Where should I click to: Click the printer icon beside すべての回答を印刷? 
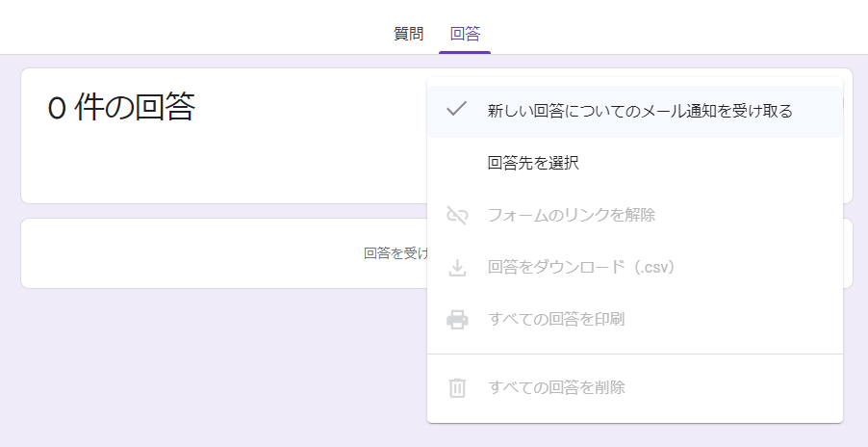point(457,320)
